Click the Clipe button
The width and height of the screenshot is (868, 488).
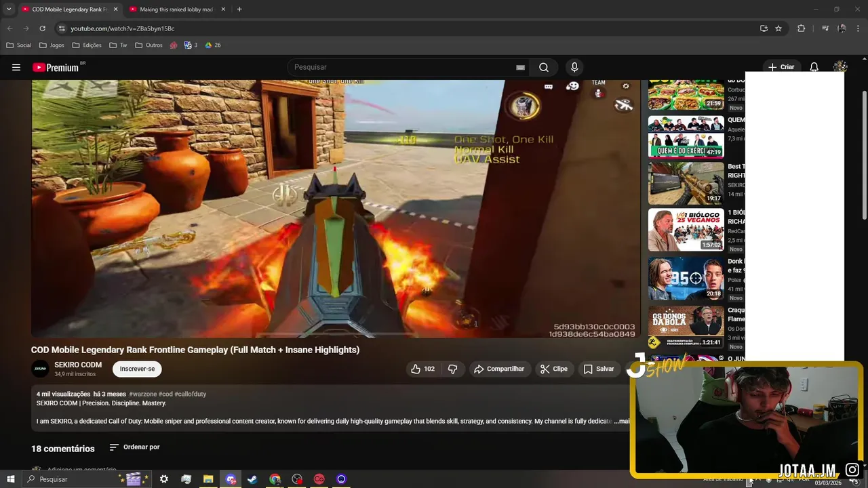(554, 369)
